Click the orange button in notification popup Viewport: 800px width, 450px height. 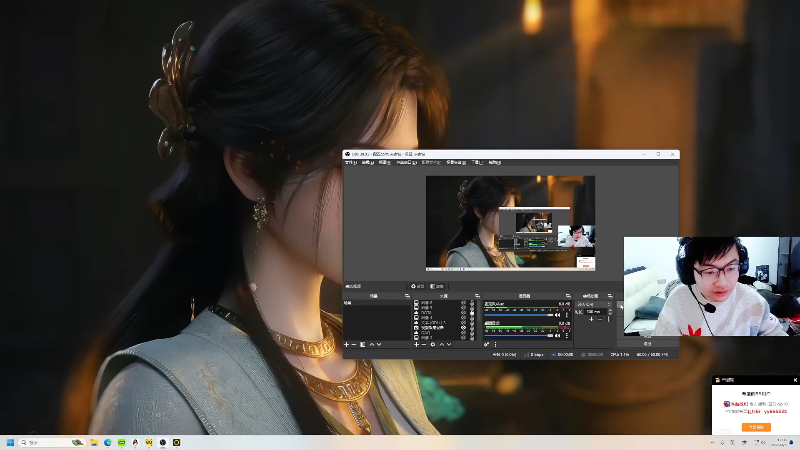point(756,426)
